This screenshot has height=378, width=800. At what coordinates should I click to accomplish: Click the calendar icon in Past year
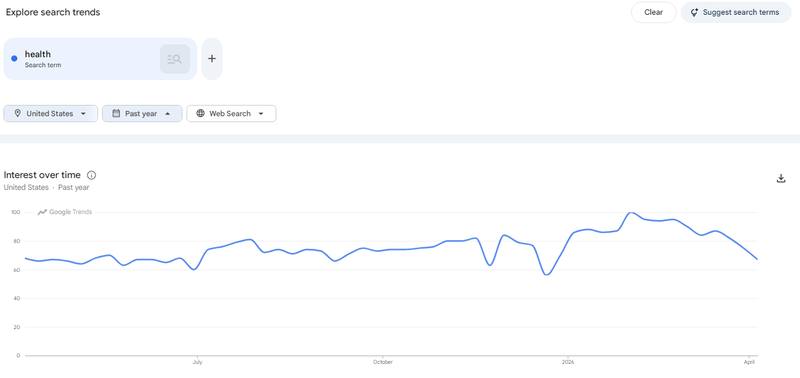tap(116, 113)
